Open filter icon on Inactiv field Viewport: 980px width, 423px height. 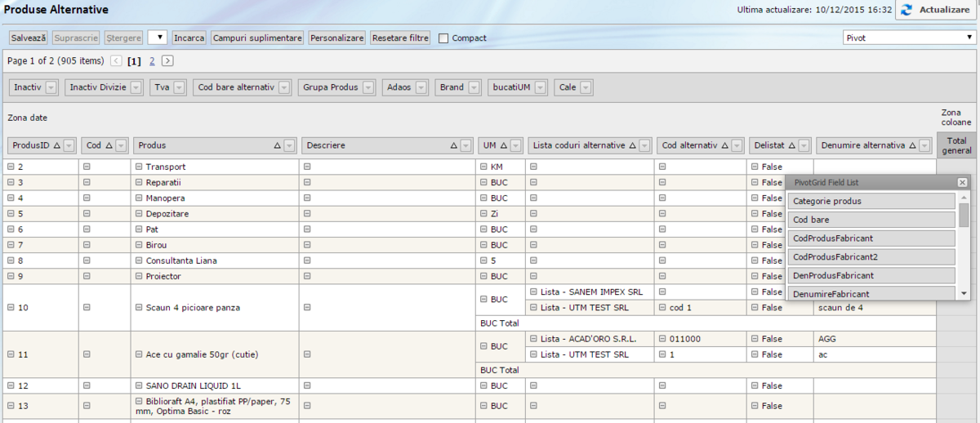51,87
